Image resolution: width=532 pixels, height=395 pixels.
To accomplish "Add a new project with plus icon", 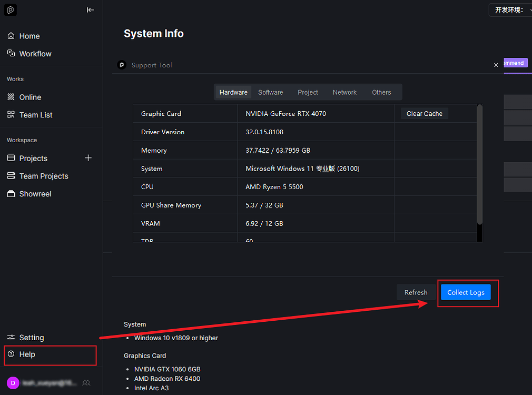I will coord(88,158).
